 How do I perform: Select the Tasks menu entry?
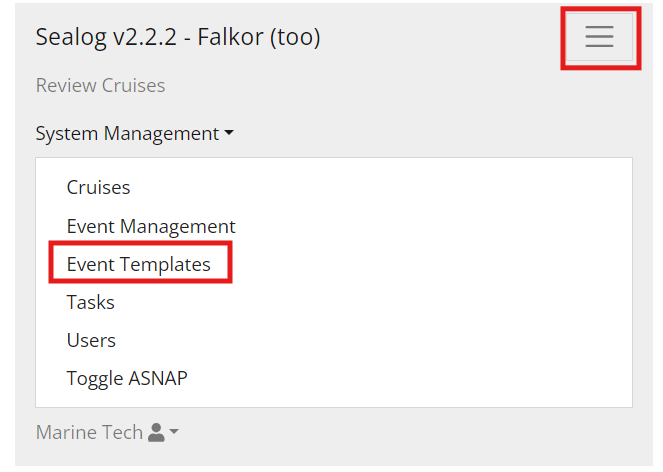click(90, 302)
